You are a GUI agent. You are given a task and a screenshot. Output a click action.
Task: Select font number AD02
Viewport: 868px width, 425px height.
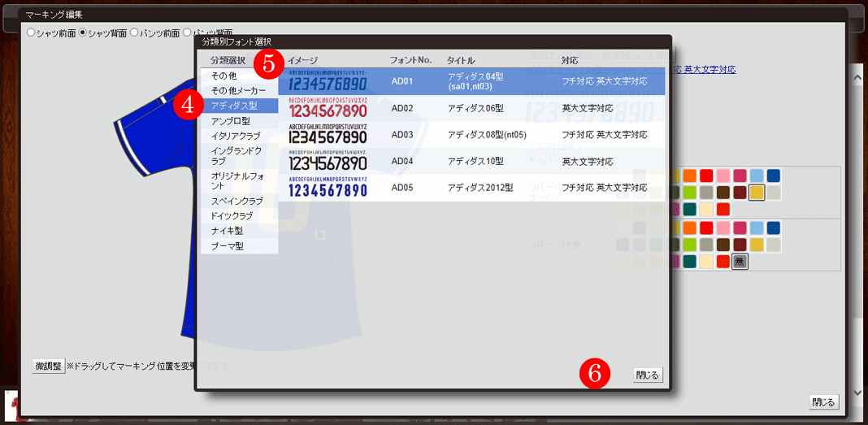click(401, 108)
